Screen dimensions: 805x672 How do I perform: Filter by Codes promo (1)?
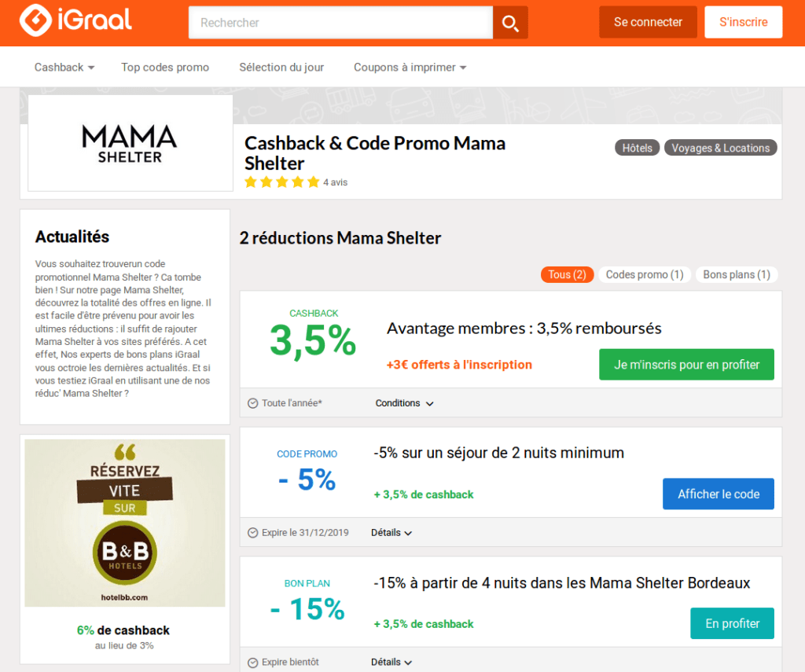pyautogui.click(x=645, y=274)
